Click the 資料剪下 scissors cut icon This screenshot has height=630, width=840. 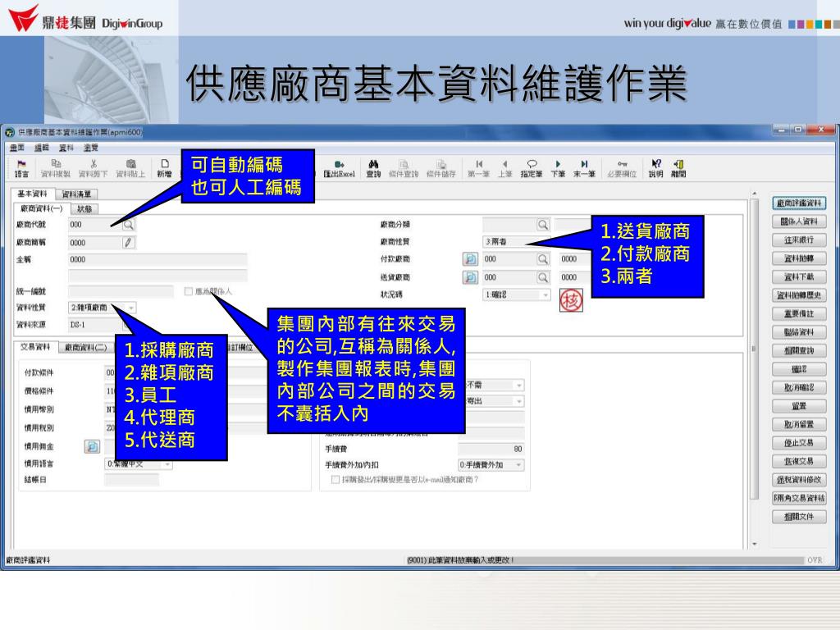(94, 168)
